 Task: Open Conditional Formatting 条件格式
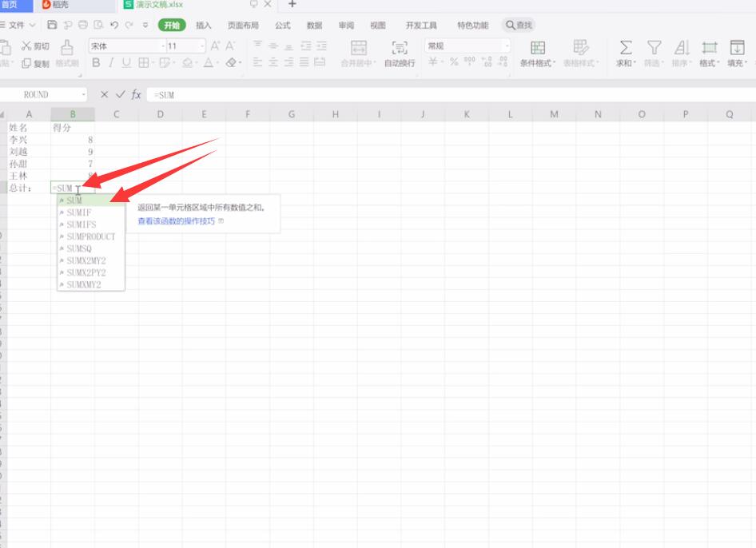pyautogui.click(x=538, y=54)
